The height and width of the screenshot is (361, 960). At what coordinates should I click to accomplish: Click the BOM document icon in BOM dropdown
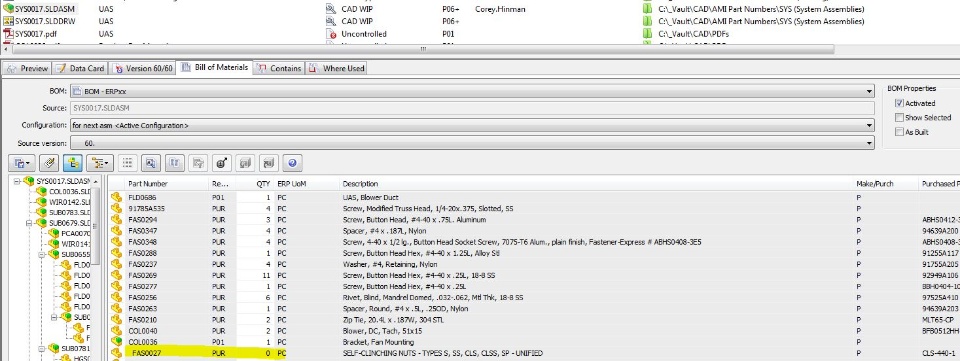pos(77,91)
